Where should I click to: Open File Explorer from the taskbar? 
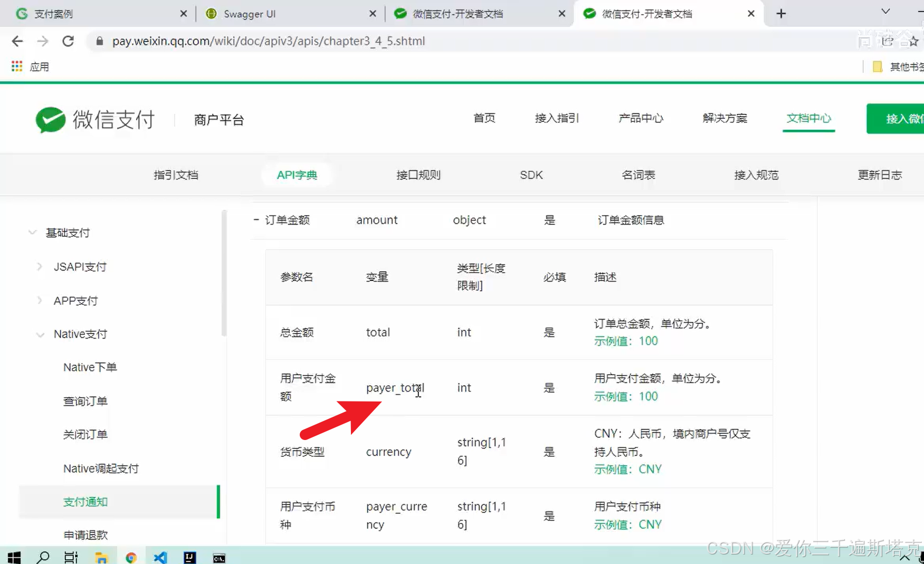(x=101, y=557)
